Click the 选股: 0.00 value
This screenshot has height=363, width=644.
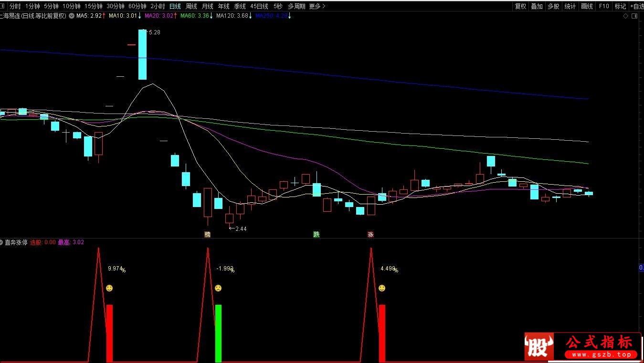pyautogui.click(x=43, y=242)
